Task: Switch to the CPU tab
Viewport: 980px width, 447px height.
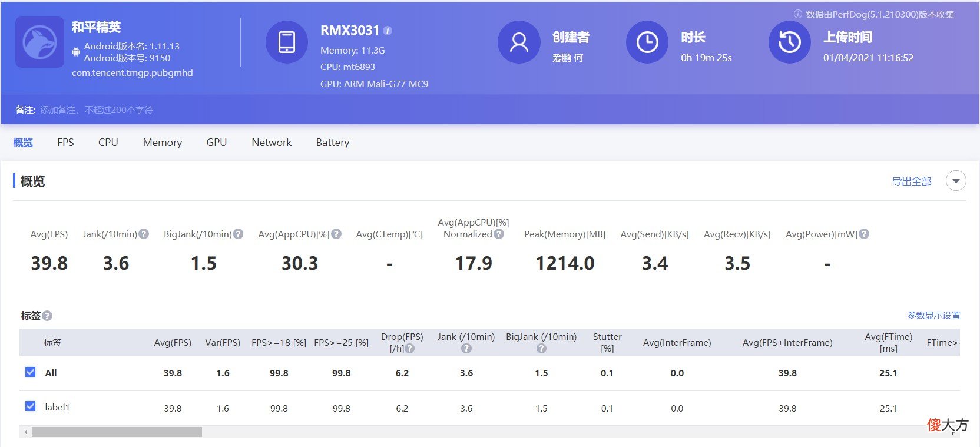Action: point(108,143)
